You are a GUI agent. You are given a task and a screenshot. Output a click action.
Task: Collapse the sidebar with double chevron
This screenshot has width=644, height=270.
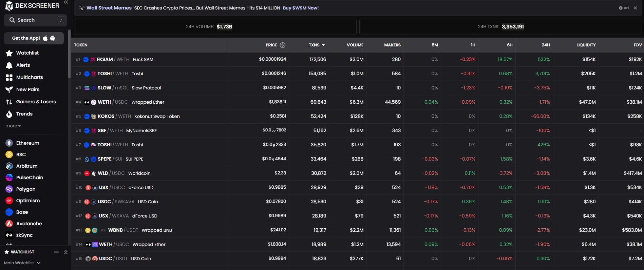[66, 2]
